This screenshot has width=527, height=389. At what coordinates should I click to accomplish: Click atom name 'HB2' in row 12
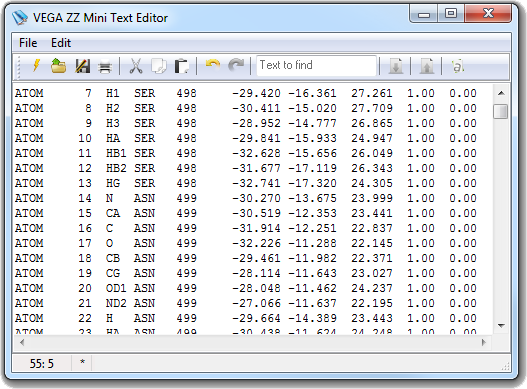point(116,168)
